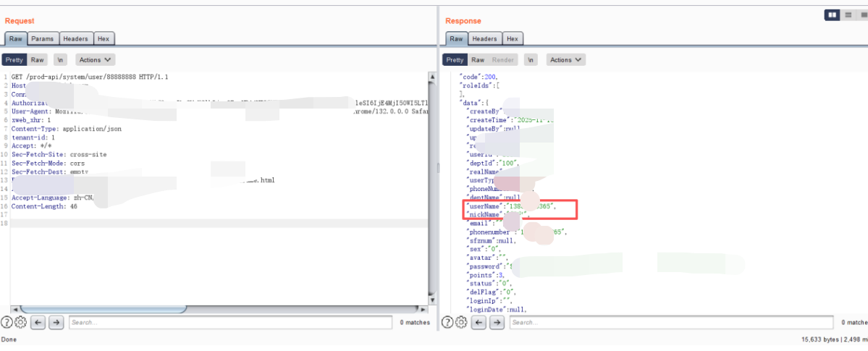
Task: Click the Response panel title
Action: [463, 21]
